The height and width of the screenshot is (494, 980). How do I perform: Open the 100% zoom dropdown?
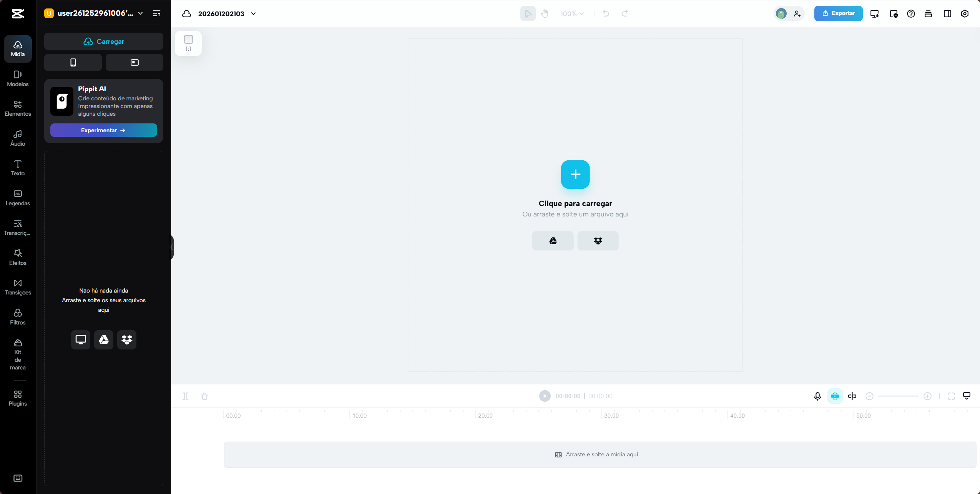tap(572, 14)
